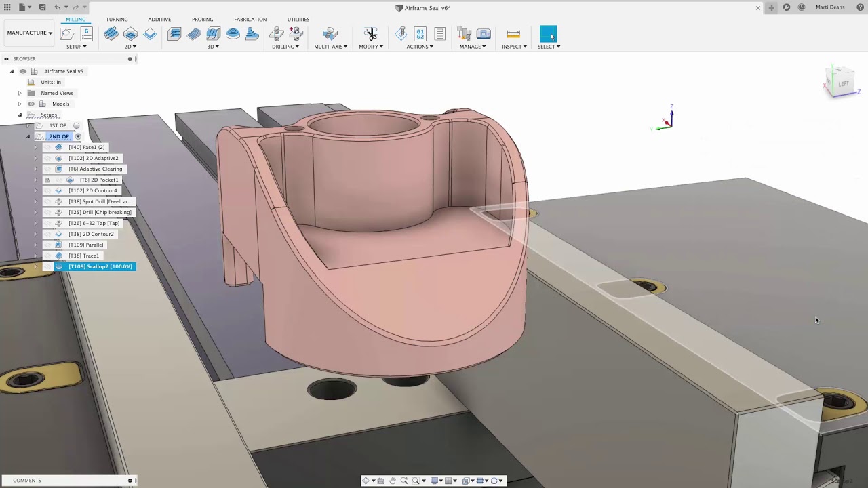Open the Tool Library icon
The image size is (868, 488).
point(465,34)
